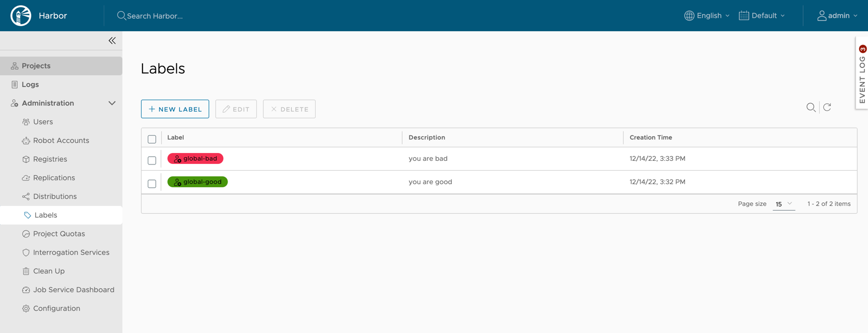Viewport: 868px width, 333px height.
Task: Open the Event Log side panel
Action: pyautogui.click(x=862, y=74)
